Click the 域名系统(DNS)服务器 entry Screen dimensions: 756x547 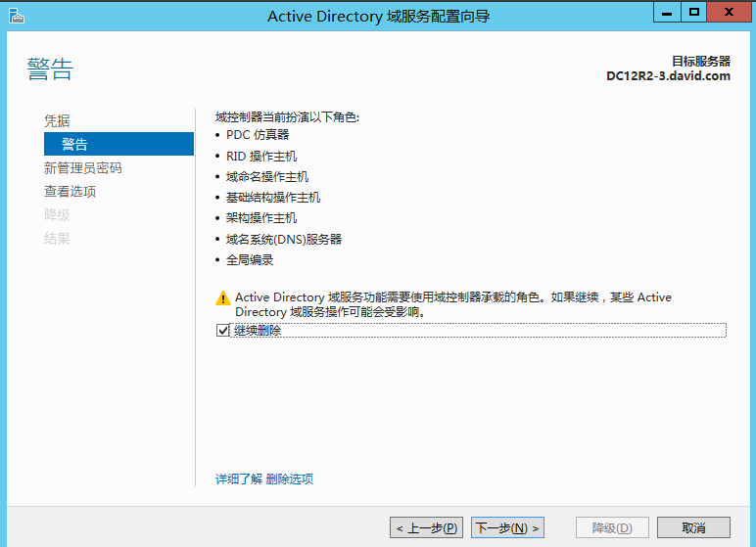click(x=284, y=239)
